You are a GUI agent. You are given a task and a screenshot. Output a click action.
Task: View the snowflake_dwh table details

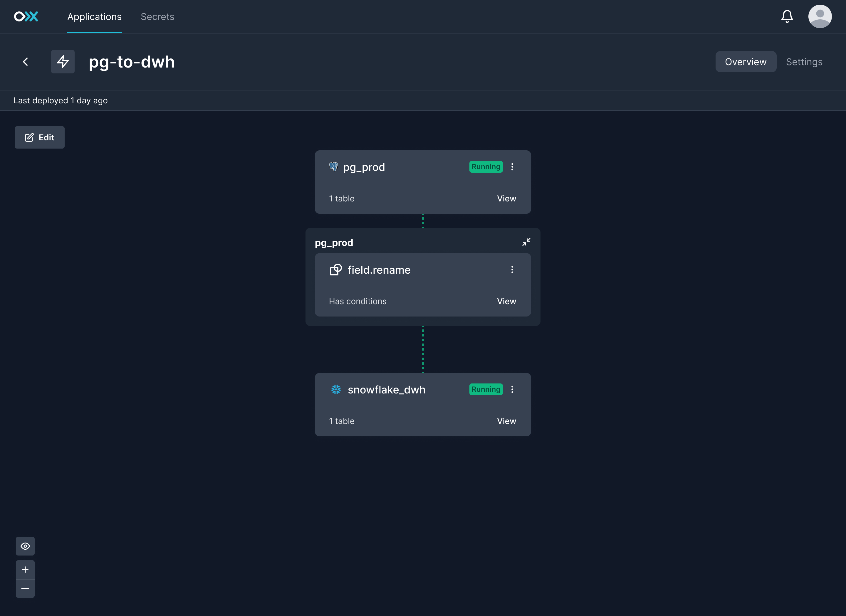pos(506,421)
